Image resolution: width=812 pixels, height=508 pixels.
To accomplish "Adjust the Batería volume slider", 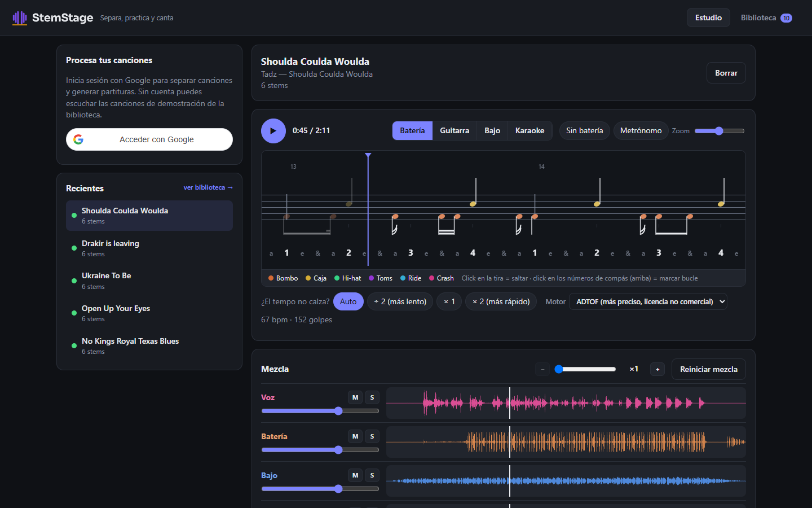I will coord(320,450).
